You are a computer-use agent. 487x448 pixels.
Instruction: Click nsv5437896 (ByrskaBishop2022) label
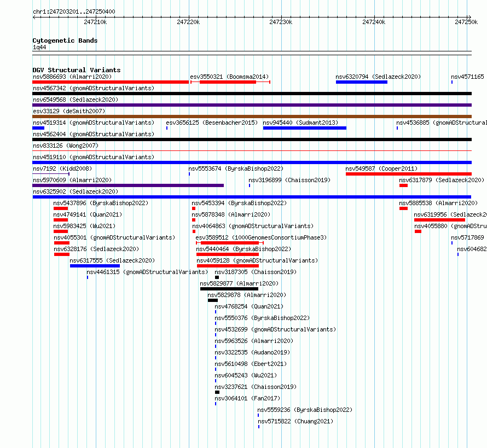click(x=101, y=203)
